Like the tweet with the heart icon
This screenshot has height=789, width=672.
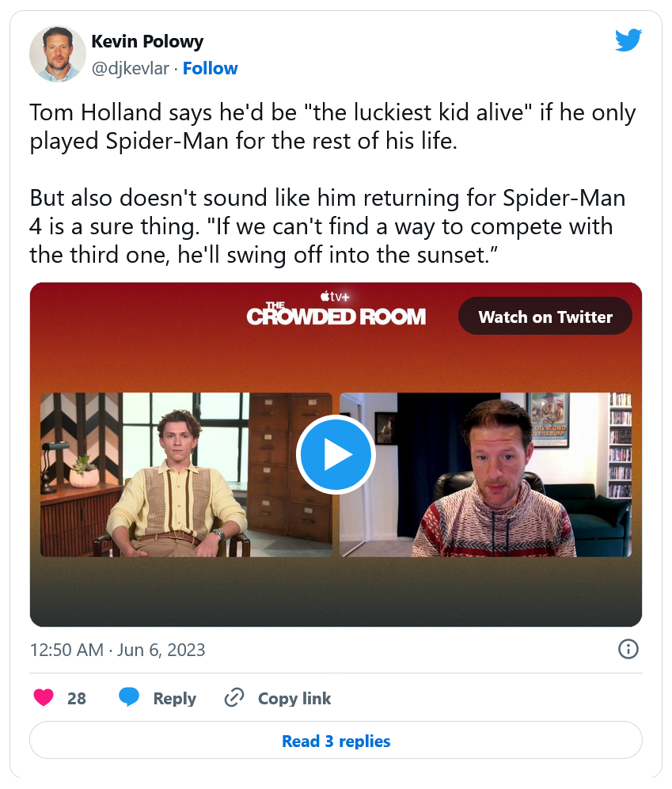(x=44, y=698)
